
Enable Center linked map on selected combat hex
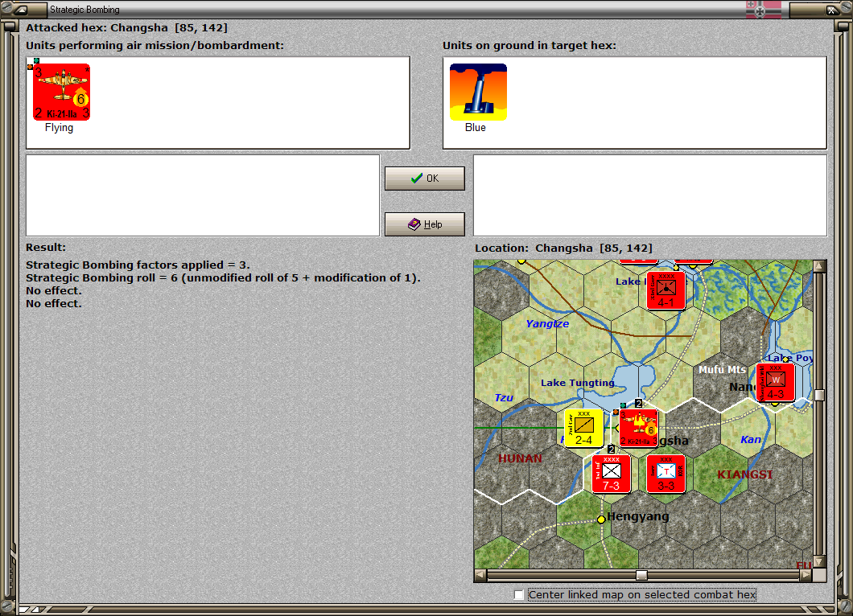[519, 594]
